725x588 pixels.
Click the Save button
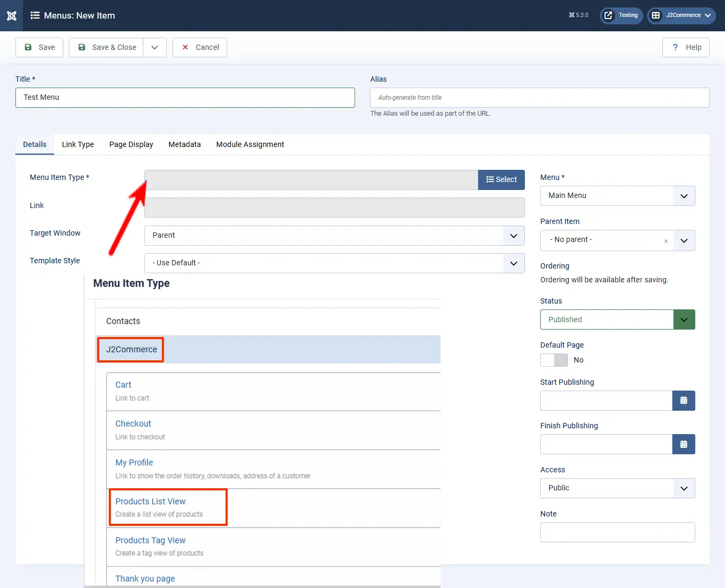(x=39, y=47)
